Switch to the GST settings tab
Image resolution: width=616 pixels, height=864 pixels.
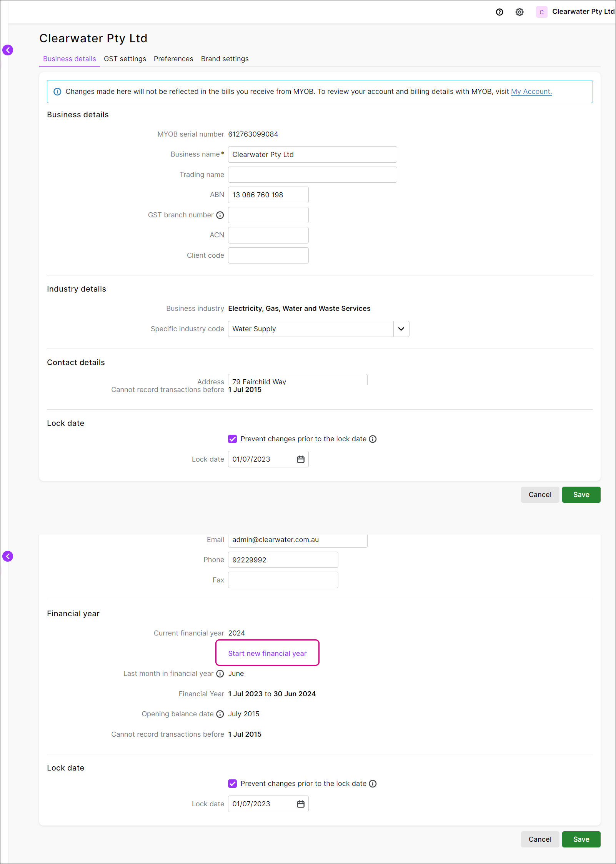[x=125, y=59]
